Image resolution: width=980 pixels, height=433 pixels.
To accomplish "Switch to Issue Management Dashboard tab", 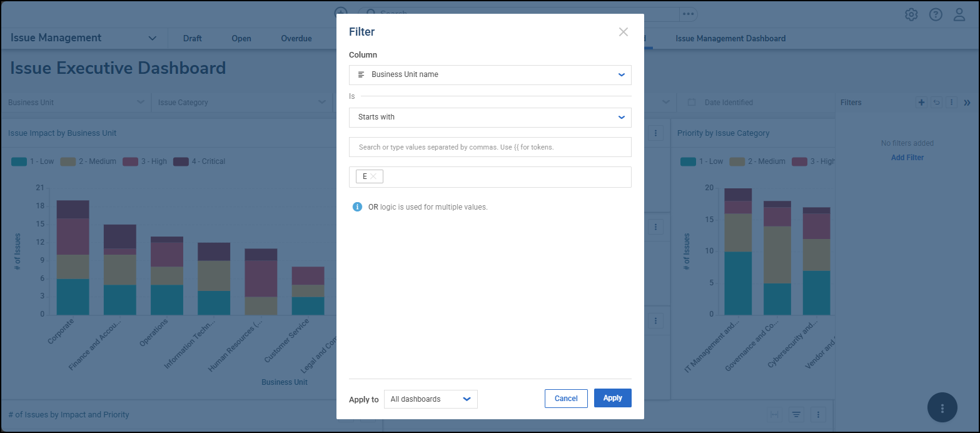I will pyautogui.click(x=730, y=39).
